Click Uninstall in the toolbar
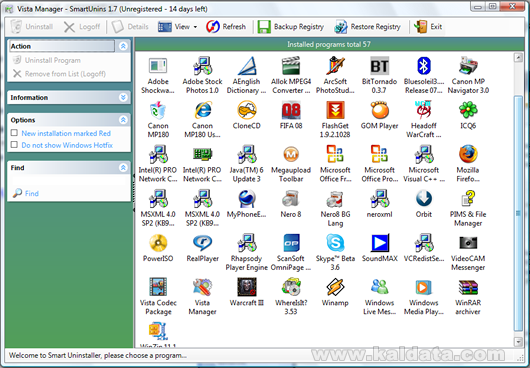The height and width of the screenshot is (368, 530). point(31,27)
